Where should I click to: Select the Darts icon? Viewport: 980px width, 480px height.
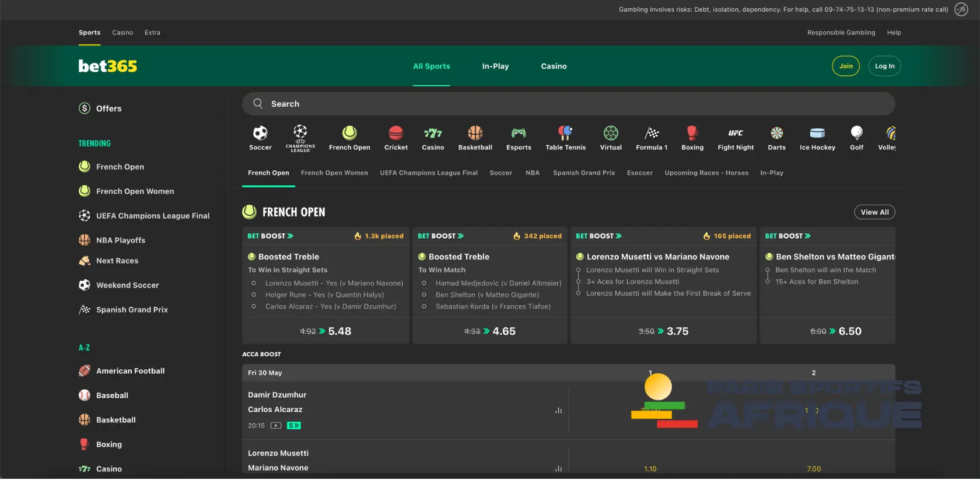(776, 133)
